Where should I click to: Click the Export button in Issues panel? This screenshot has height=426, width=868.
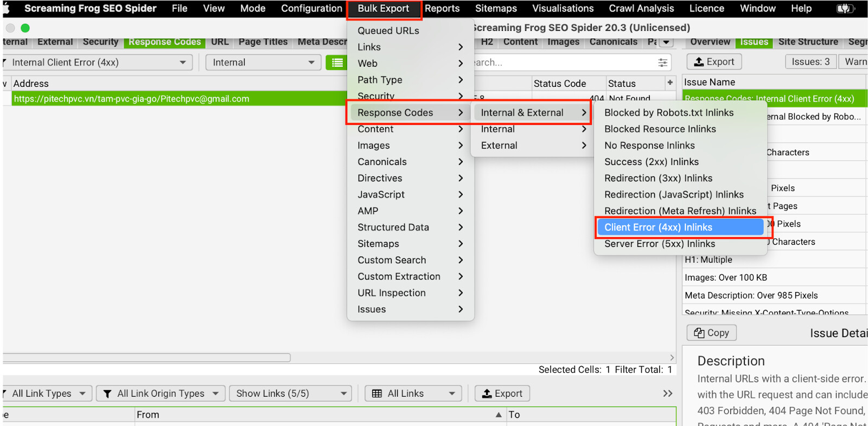714,62
